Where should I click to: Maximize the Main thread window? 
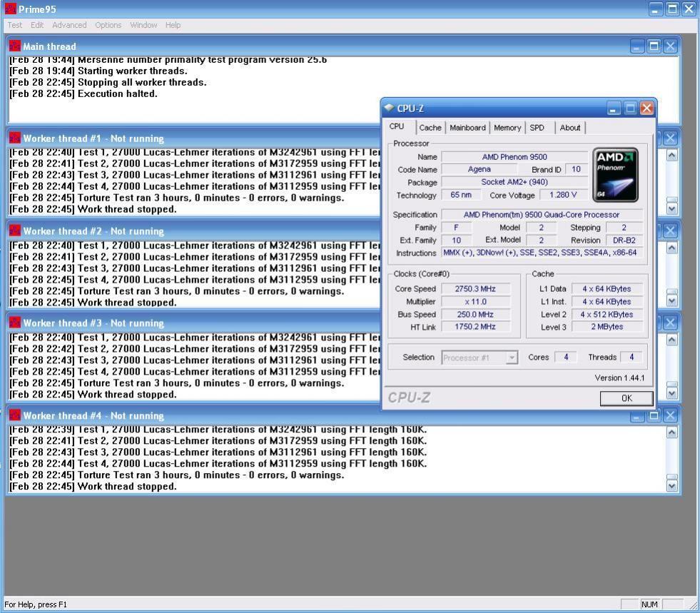point(654,46)
